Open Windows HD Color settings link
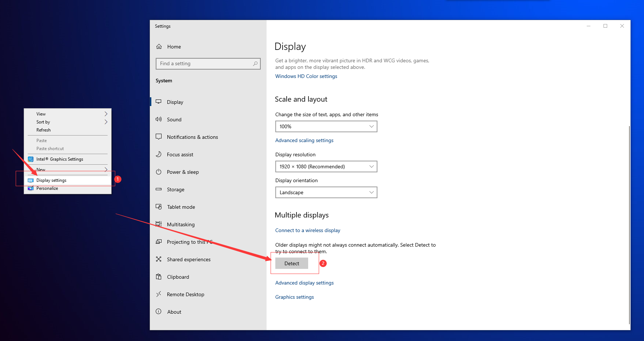The width and height of the screenshot is (644, 341). 306,76
